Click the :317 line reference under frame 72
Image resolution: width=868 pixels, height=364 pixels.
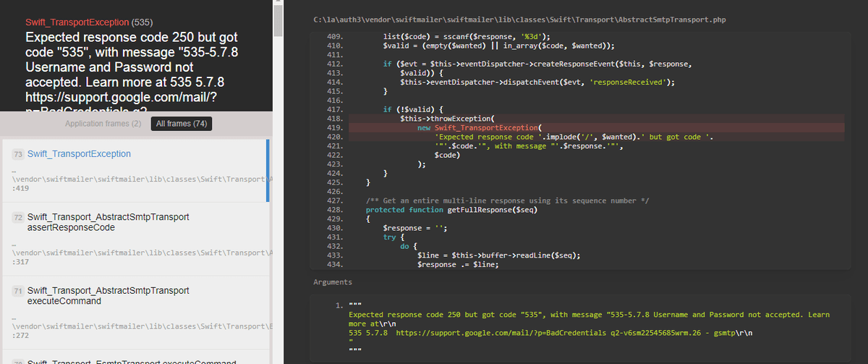point(21,261)
